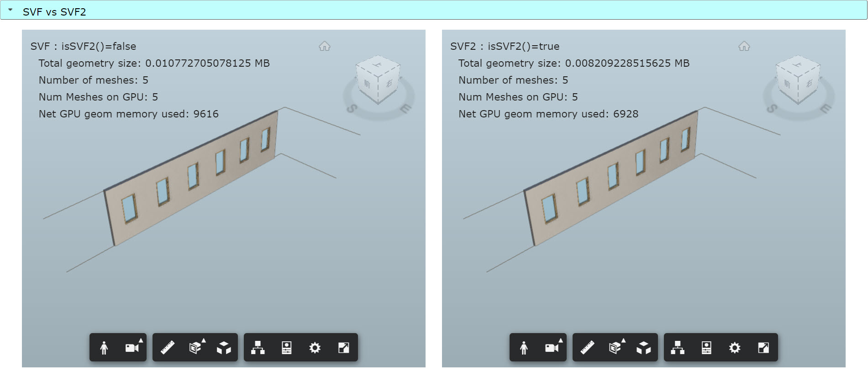This screenshot has width=868, height=382.
Task: Click "Number of meshes: 5" in SVF viewer
Action: coord(93,80)
